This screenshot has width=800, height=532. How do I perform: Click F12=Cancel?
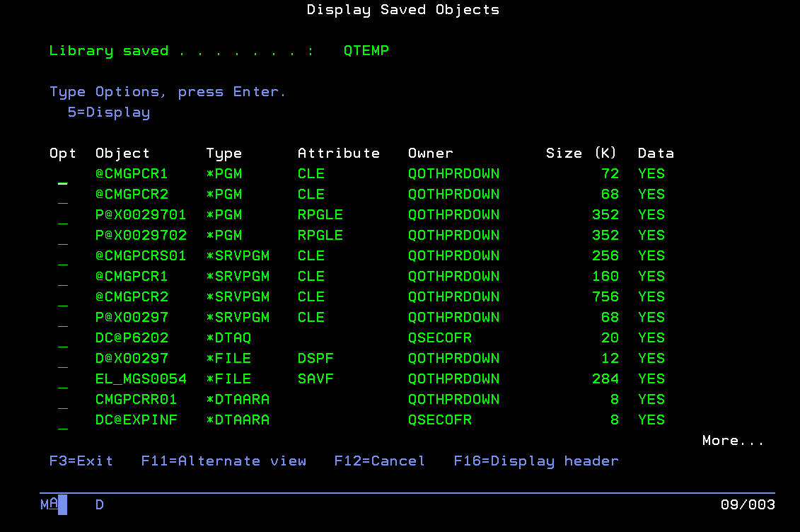click(380, 461)
